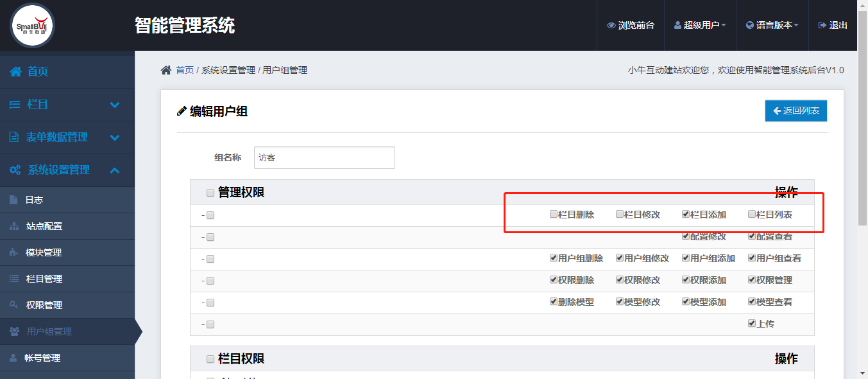The height and width of the screenshot is (379, 868).
Task: Click the gears icon beside 系统设置管理
Action: point(15,170)
